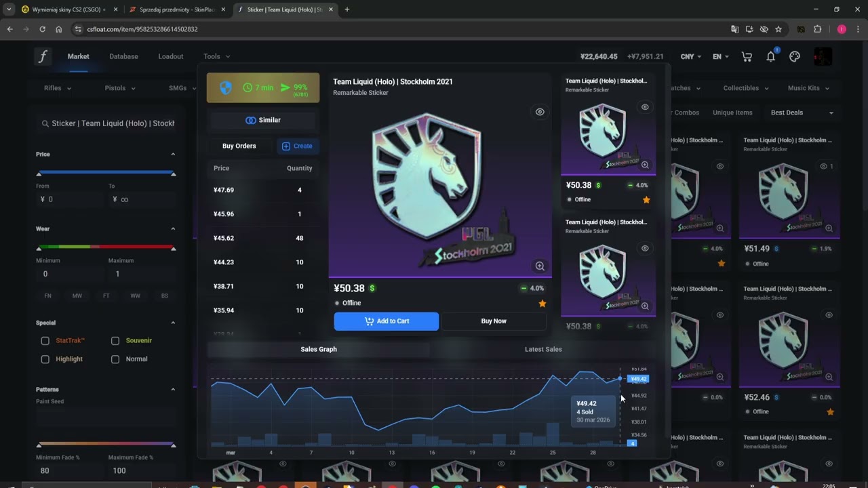Click the Similar button
The image size is (868, 488).
[263, 120]
